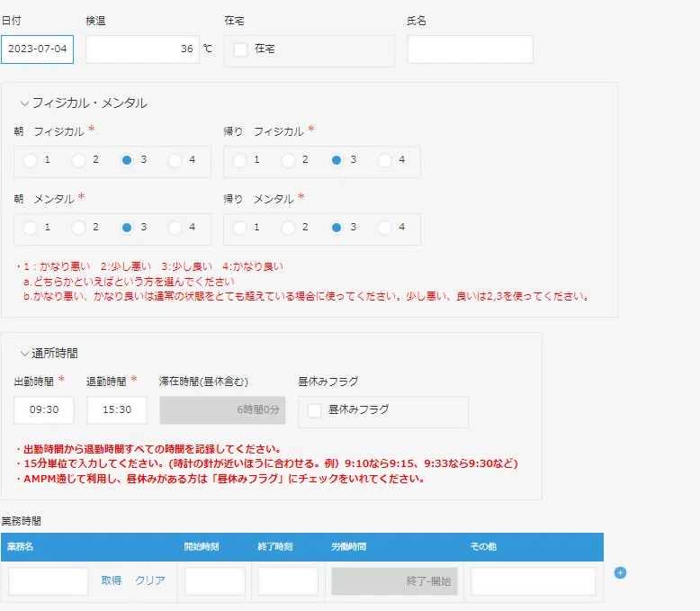700x611 pixels.
Task: Select 1 for 帰り フィジカル
Action: click(x=239, y=160)
